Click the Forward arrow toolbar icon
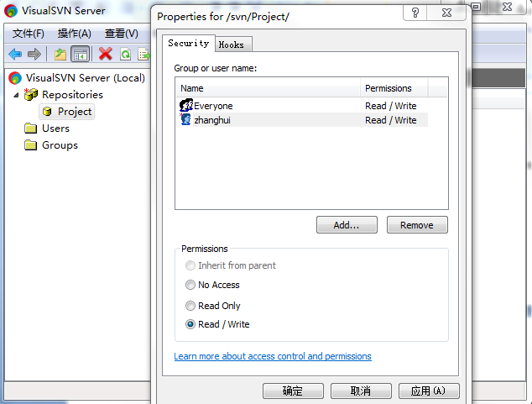This screenshot has height=404, width=532. (x=34, y=54)
